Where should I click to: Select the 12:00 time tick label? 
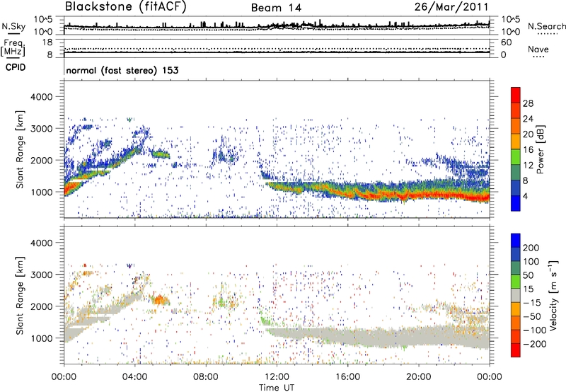(x=277, y=377)
